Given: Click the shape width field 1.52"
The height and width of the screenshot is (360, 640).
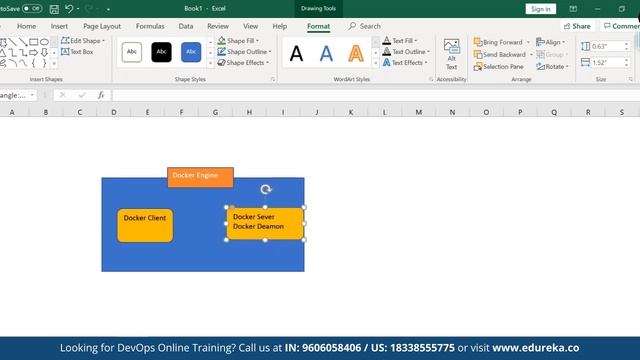Looking at the screenshot, I should 606,62.
